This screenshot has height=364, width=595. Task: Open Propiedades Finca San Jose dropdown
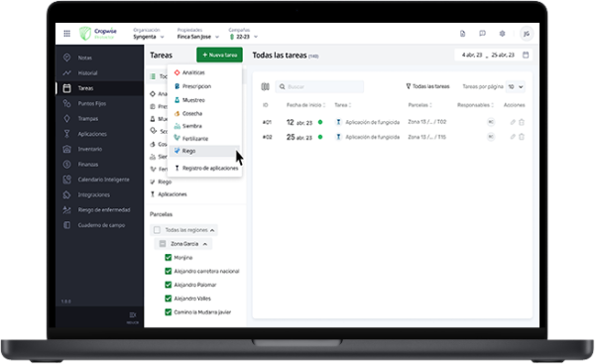[198, 34]
